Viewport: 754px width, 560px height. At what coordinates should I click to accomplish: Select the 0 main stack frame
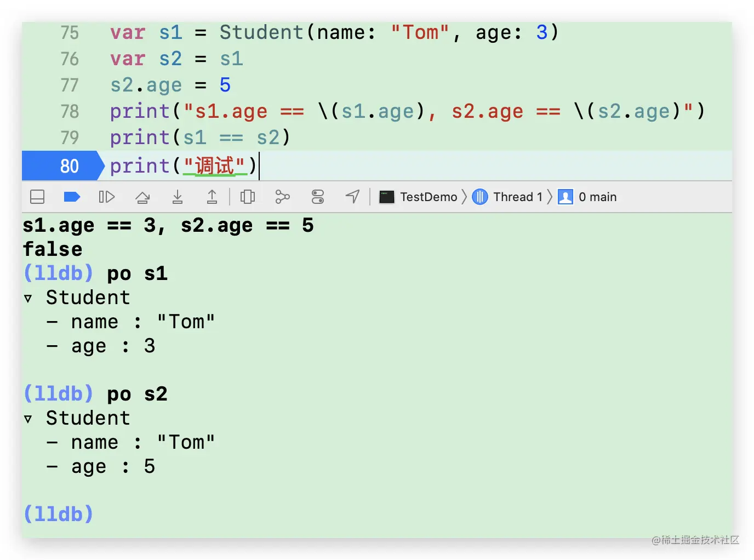pos(587,197)
